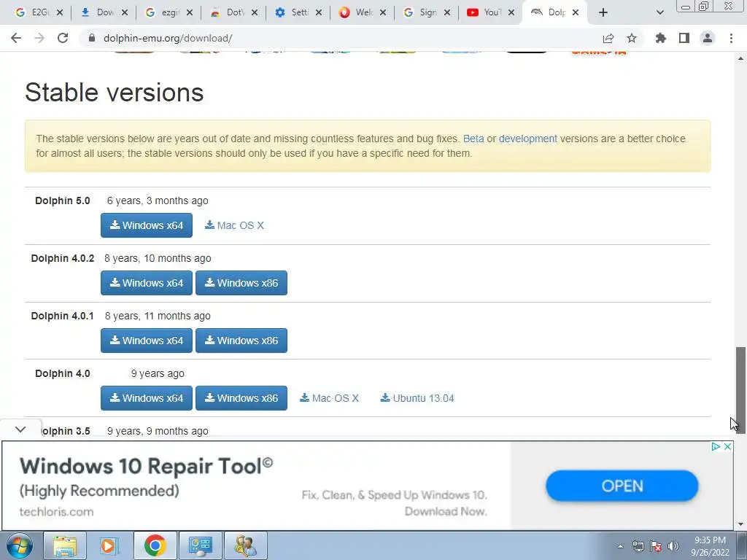Screen dimensions: 747x560
Task: Click the network tray icon
Action: tap(638, 546)
